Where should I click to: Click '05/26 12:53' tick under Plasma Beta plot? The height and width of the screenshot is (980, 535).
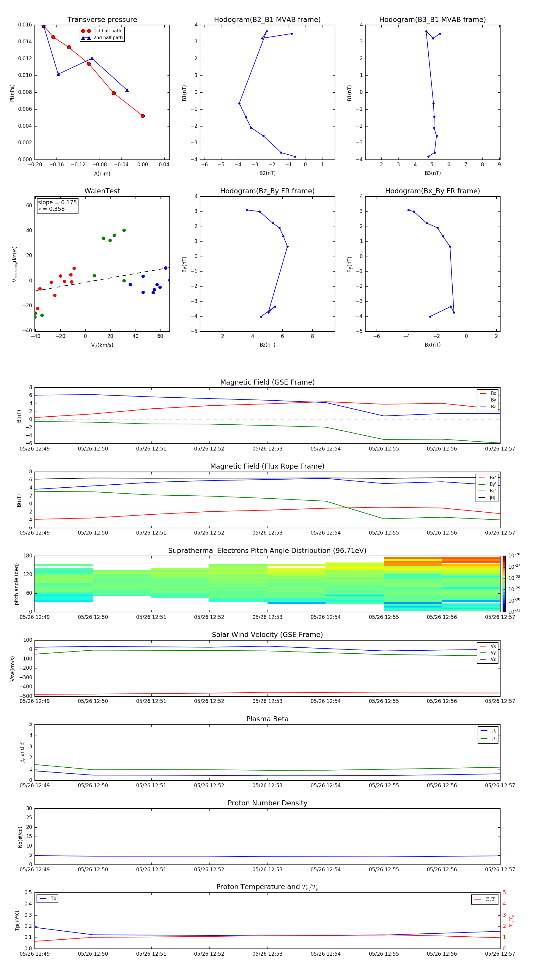click(x=267, y=785)
